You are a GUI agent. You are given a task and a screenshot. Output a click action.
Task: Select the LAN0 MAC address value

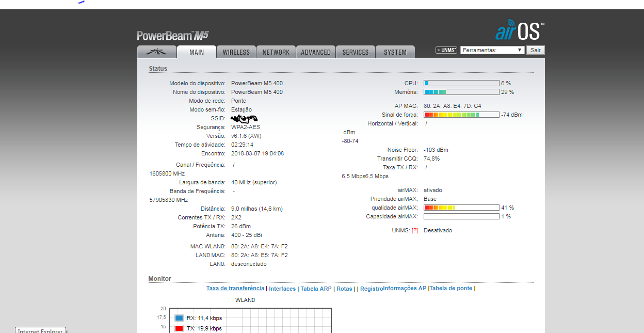coord(260,255)
